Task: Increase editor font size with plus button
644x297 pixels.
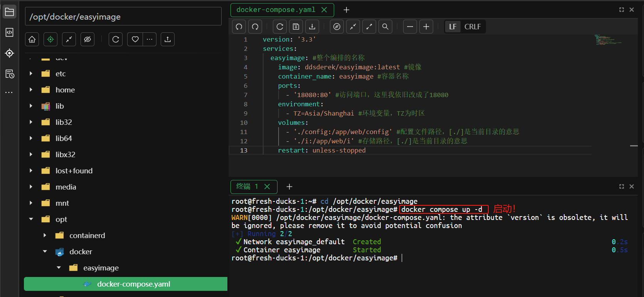Action: click(426, 27)
